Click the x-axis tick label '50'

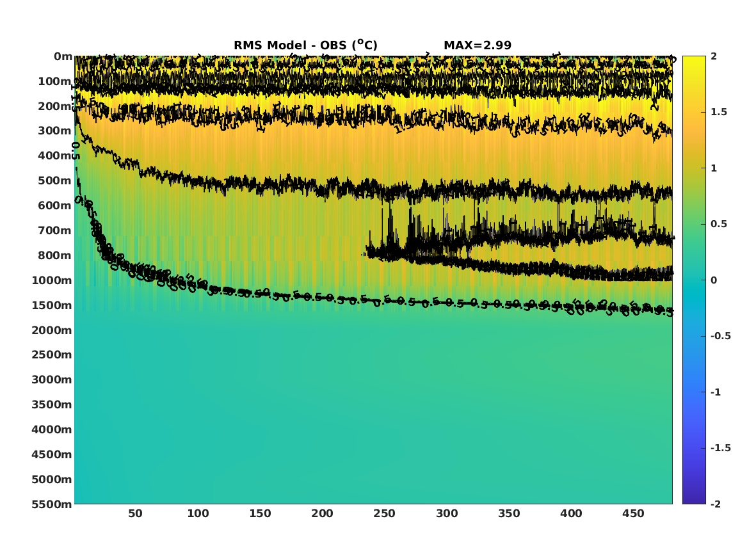pyautogui.click(x=135, y=513)
